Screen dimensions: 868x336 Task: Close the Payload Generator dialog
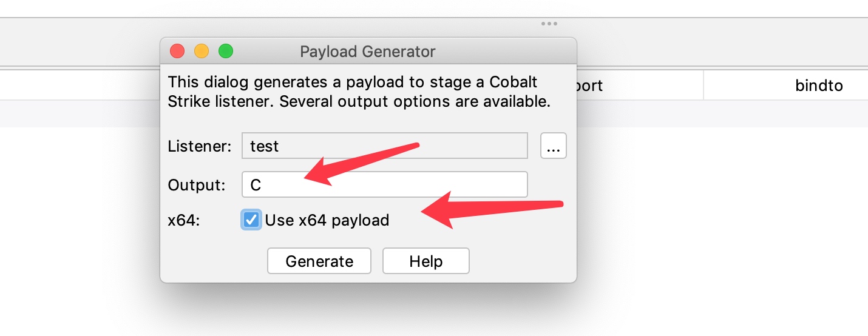point(177,52)
